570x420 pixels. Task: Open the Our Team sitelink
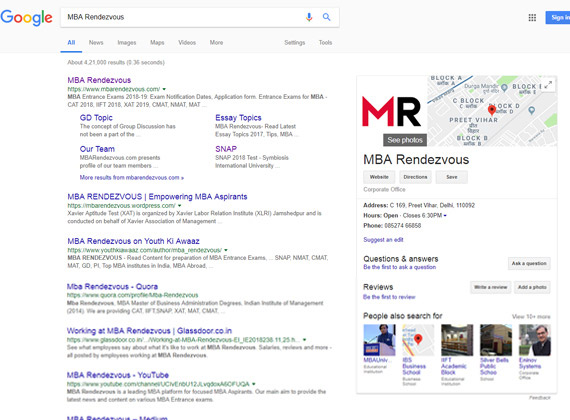(x=97, y=149)
